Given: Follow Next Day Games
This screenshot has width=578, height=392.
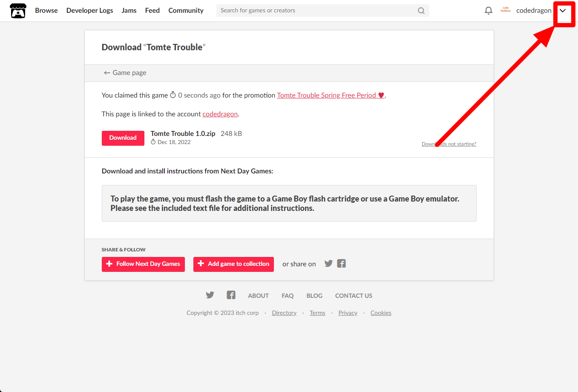Looking at the screenshot, I should coord(143,264).
